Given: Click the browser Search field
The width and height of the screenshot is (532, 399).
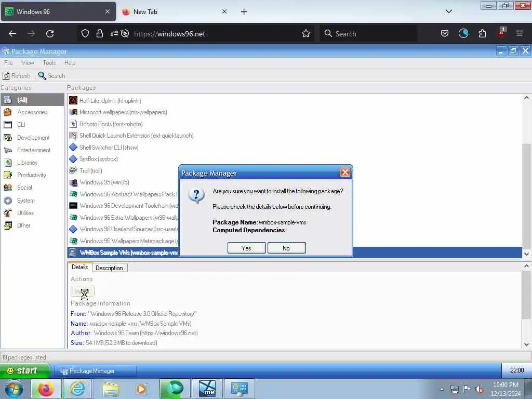Looking at the screenshot, I should click(368, 34).
